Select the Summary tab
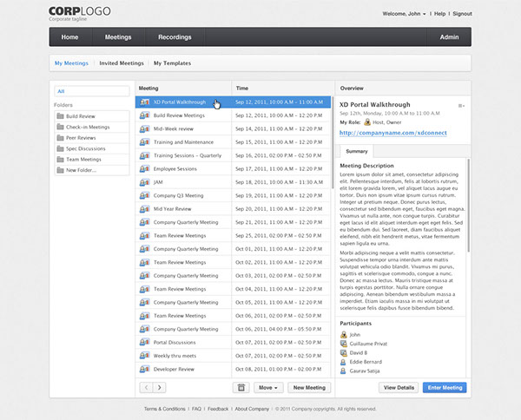 [357, 151]
